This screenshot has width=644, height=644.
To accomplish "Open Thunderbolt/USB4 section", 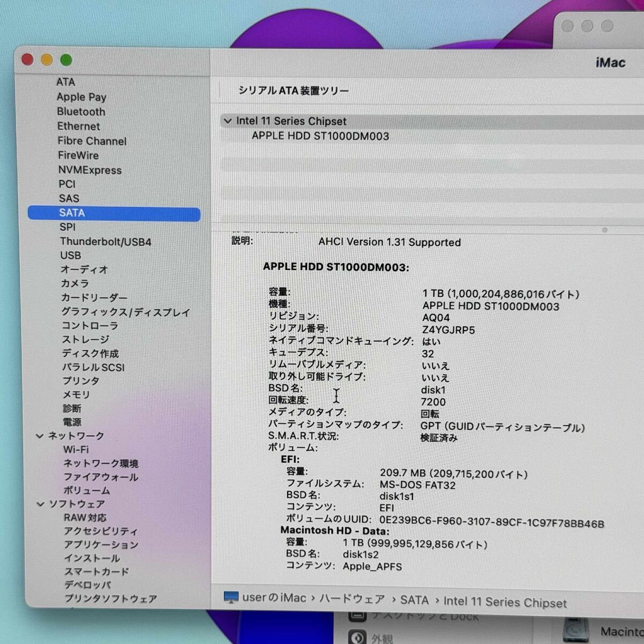I will click(106, 241).
